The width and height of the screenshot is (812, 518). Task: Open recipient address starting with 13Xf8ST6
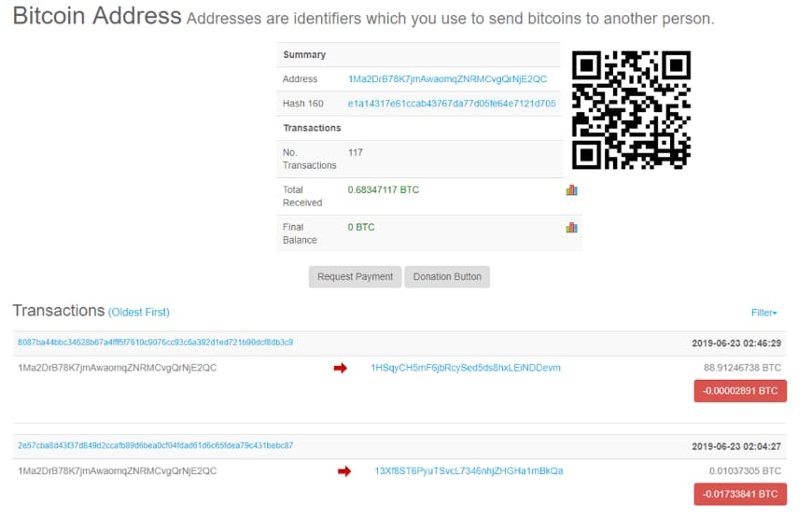(x=469, y=471)
